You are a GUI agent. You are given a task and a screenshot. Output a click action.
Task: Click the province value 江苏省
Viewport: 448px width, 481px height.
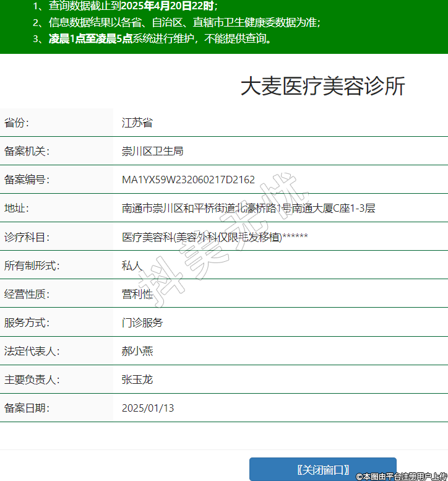click(x=137, y=123)
